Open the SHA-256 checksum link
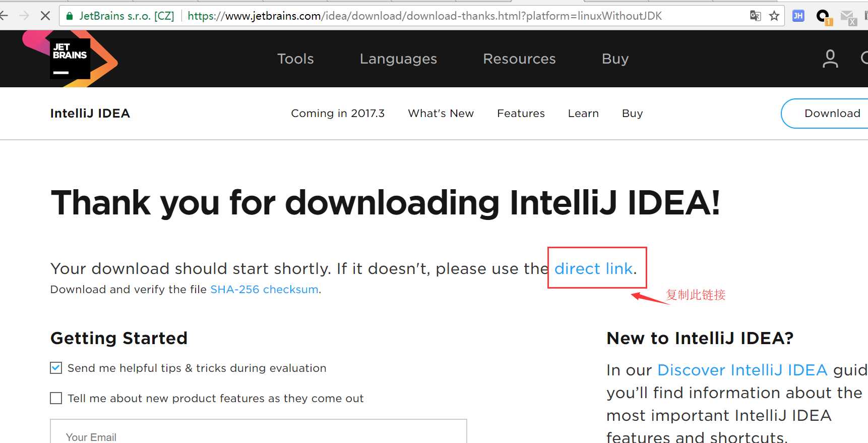Screen dimensions: 868x443 (x=264, y=289)
